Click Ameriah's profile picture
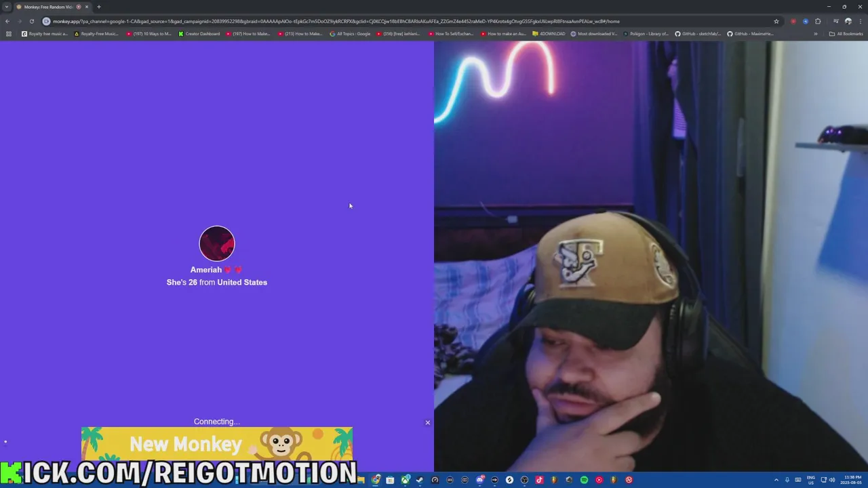 pyautogui.click(x=217, y=243)
